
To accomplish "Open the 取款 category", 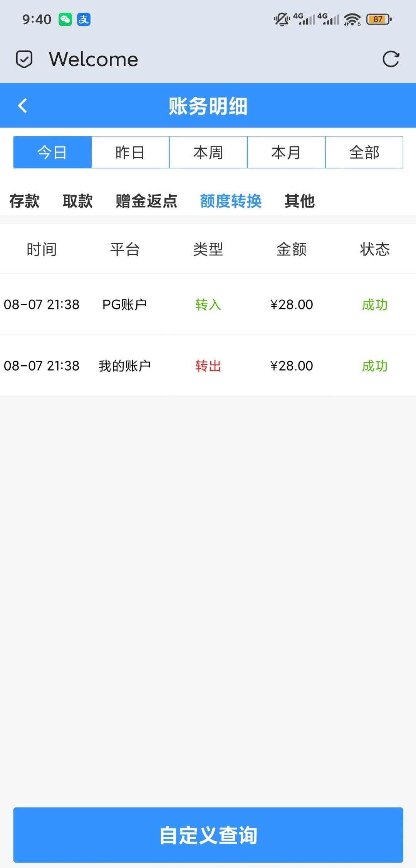I will click(77, 201).
